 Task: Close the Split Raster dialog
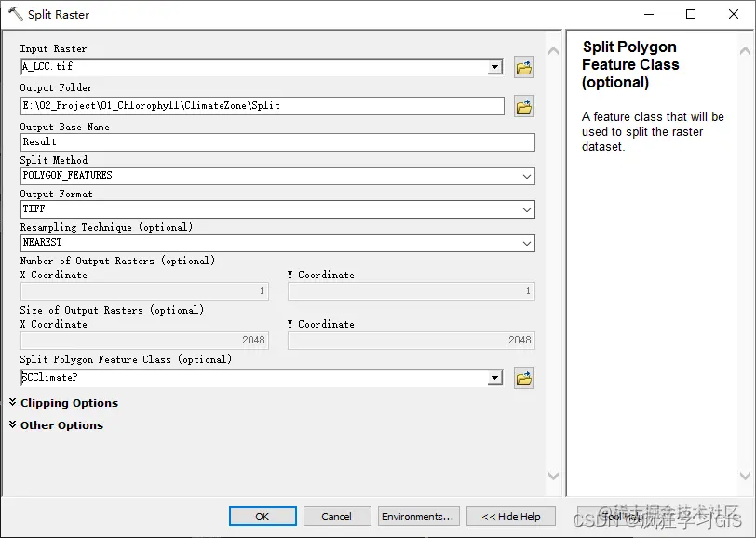pyautogui.click(x=734, y=15)
